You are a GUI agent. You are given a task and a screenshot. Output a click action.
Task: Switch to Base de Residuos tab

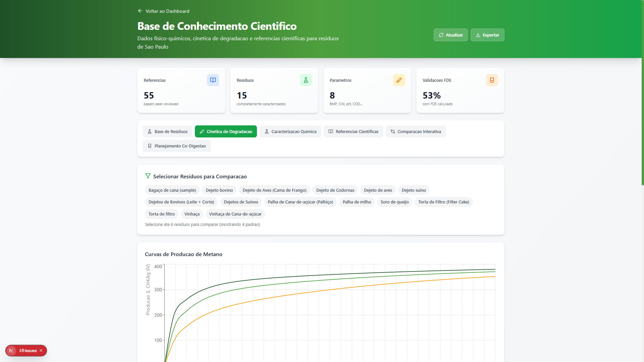[x=167, y=131]
